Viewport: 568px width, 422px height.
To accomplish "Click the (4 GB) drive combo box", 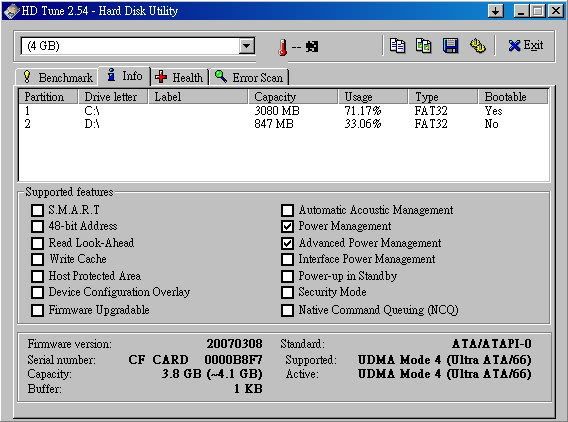I will (x=138, y=46).
